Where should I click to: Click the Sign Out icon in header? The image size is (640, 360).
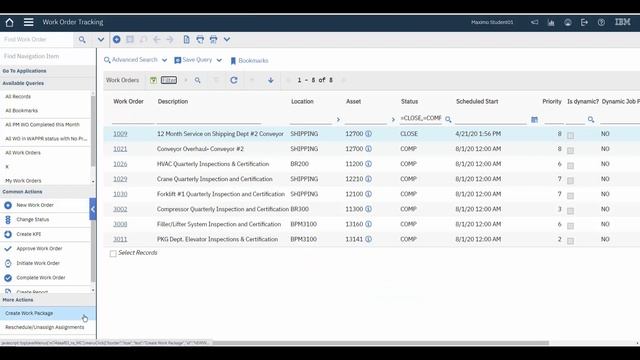tap(584, 22)
